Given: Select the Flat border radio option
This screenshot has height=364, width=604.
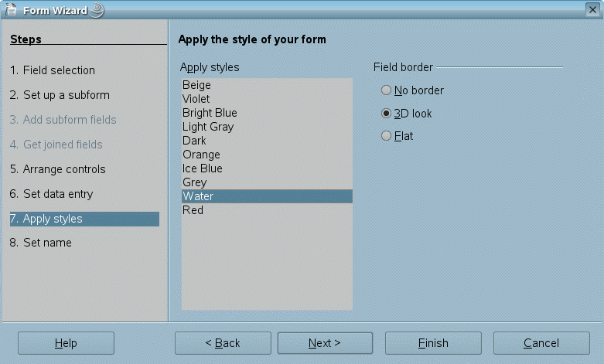Looking at the screenshot, I should pyautogui.click(x=387, y=136).
